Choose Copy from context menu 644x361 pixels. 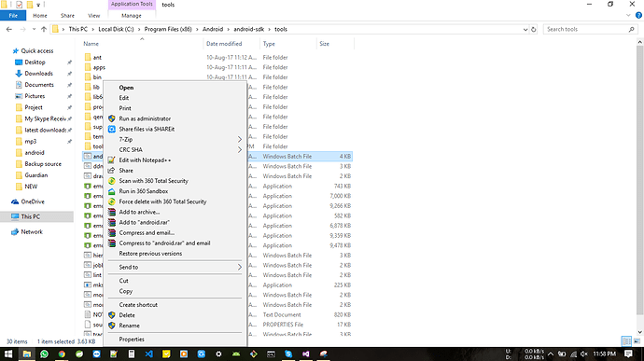click(126, 291)
